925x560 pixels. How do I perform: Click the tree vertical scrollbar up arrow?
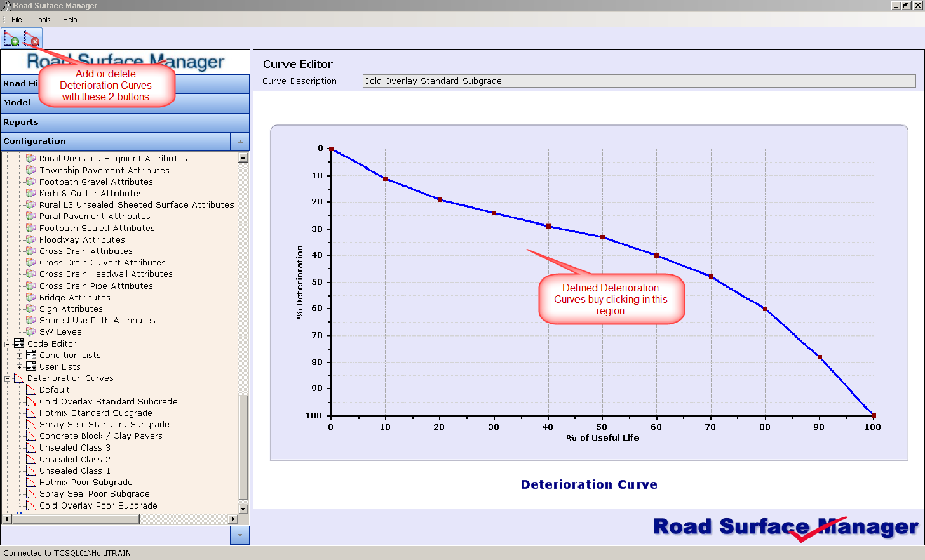click(243, 157)
